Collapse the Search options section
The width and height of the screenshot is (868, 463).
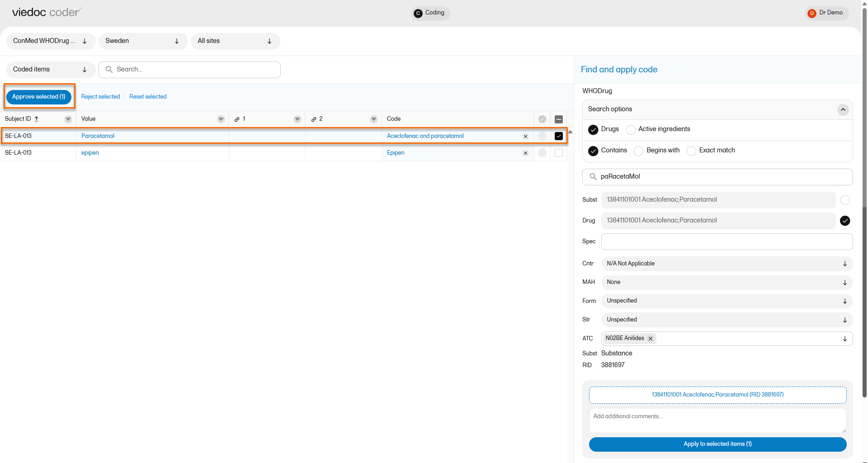click(x=843, y=110)
